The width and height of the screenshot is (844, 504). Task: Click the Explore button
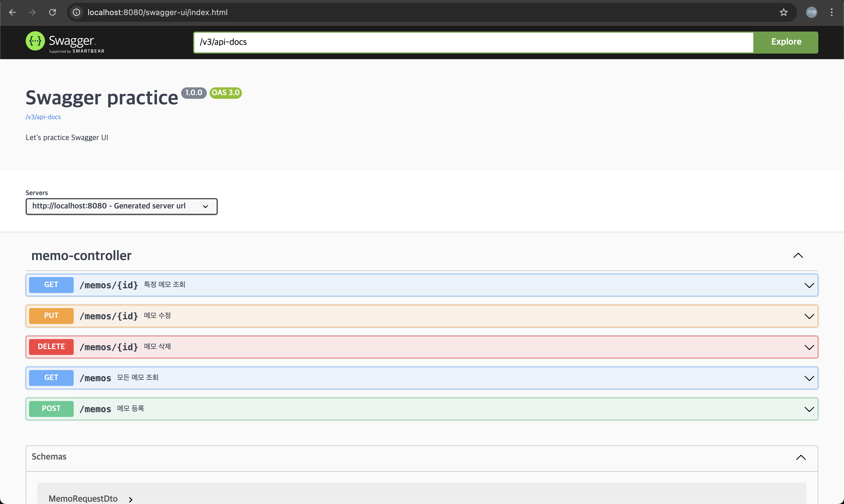coord(786,42)
